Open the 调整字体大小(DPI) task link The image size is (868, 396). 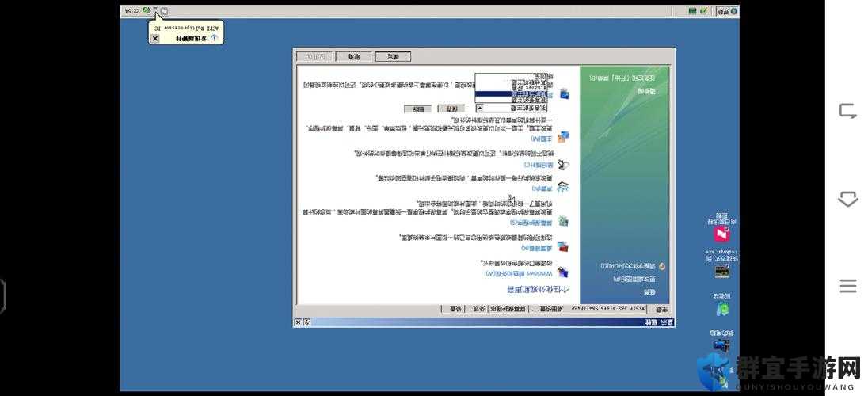point(628,266)
